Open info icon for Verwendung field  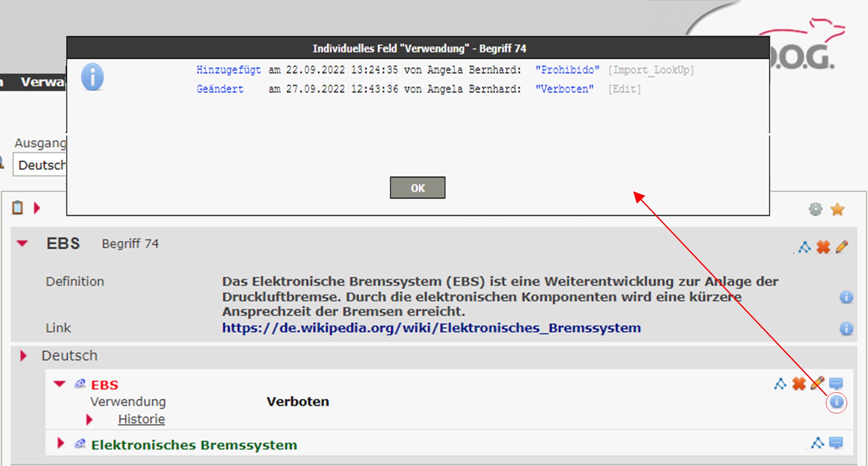836,402
